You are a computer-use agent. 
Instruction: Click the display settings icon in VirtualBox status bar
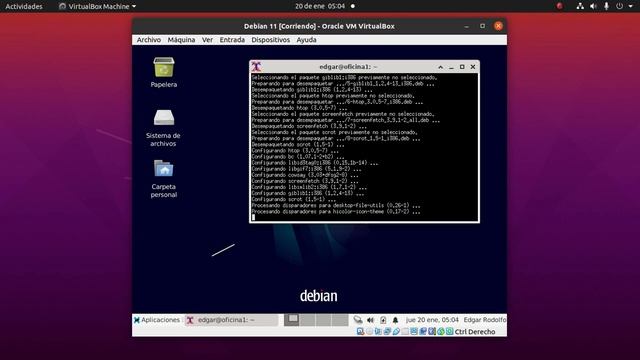[x=414, y=331]
